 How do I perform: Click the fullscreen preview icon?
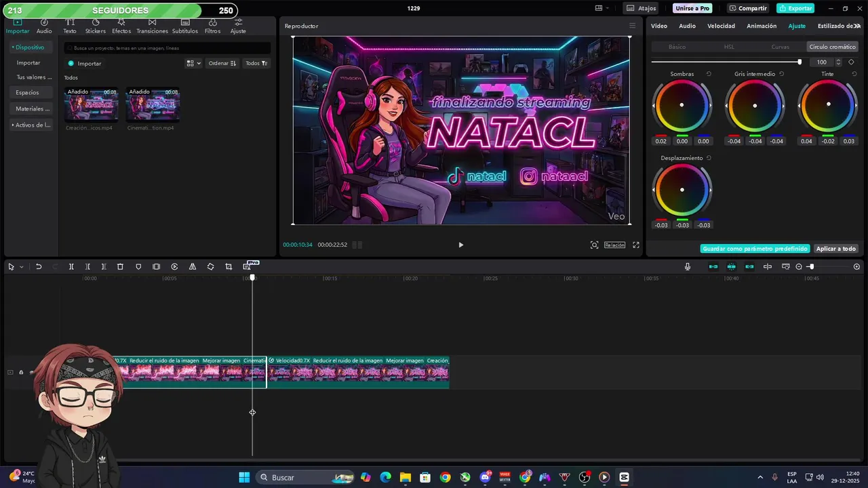point(636,245)
